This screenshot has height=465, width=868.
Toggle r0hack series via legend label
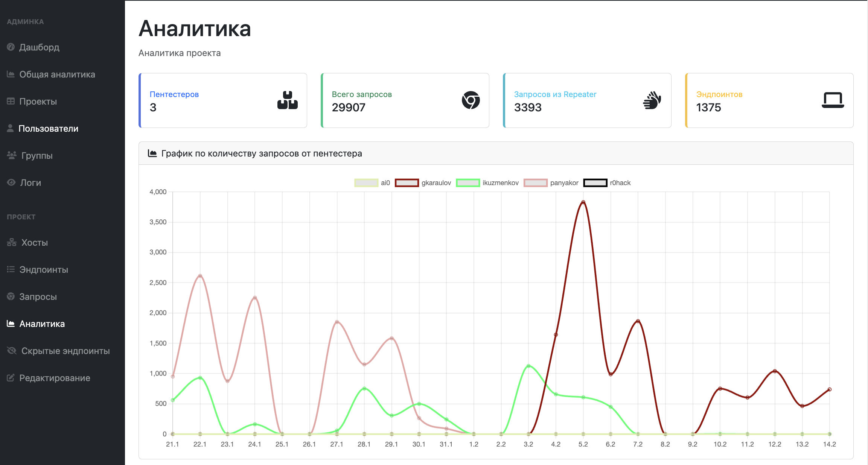[620, 183]
